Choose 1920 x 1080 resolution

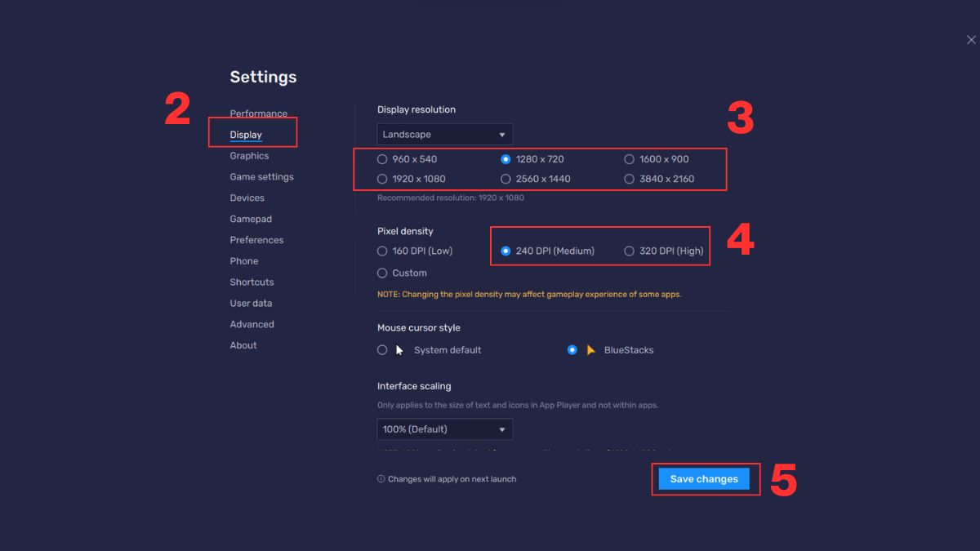pos(411,179)
